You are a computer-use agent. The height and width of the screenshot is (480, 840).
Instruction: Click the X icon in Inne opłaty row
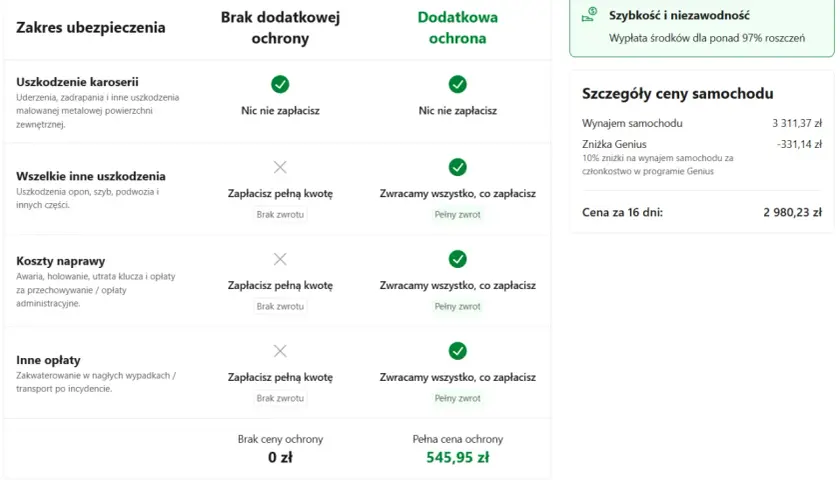pyautogui.click(x=280, y=351)
